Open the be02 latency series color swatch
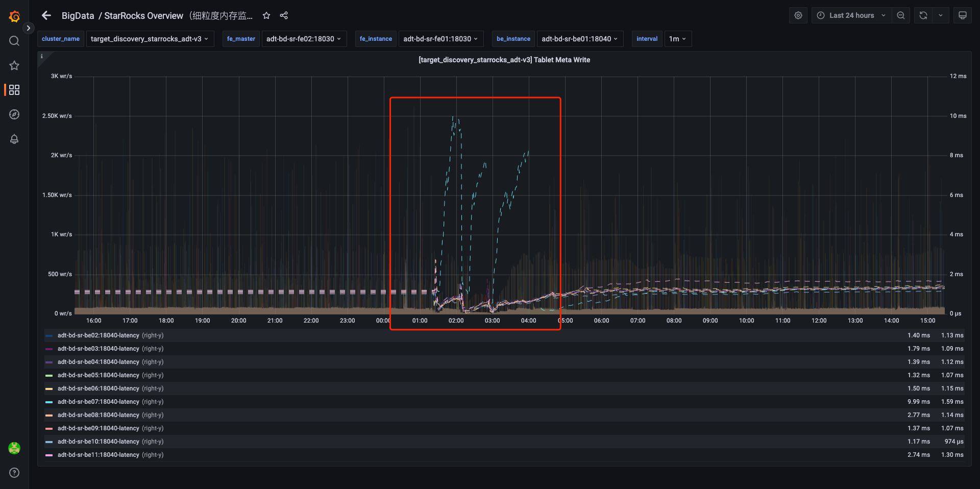 (x=49, y=336)
